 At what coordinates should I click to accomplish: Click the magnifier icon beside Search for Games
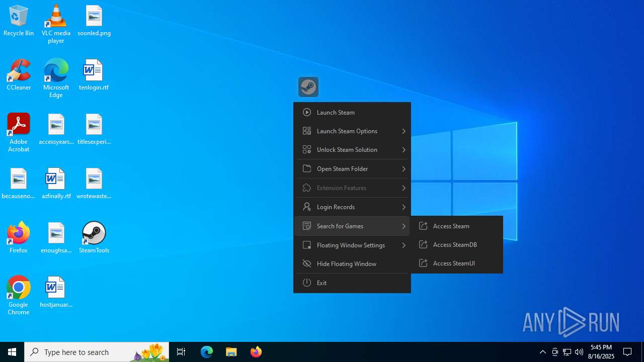[307, 226]
